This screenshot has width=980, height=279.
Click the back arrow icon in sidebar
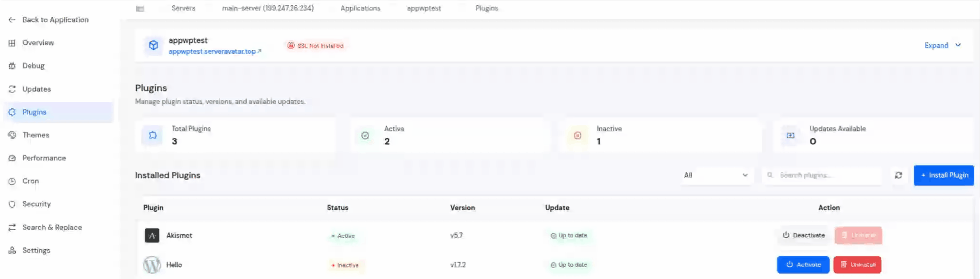point(12,20)
